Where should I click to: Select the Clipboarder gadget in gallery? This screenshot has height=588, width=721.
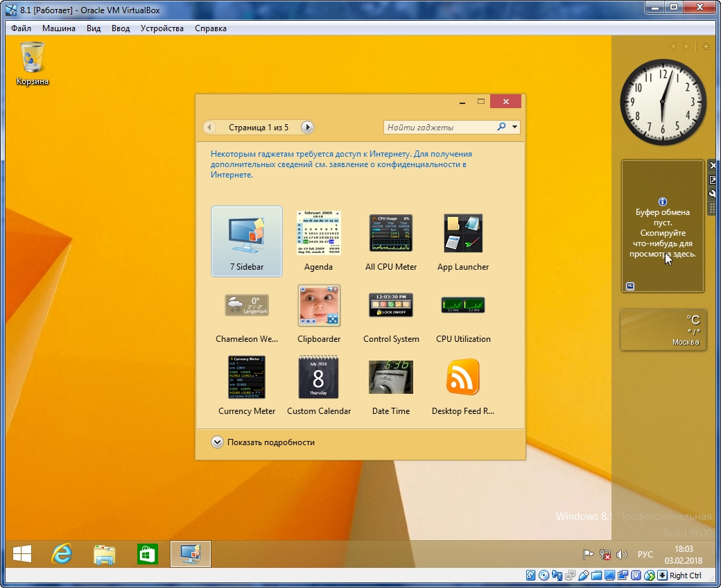click(319, 313)
